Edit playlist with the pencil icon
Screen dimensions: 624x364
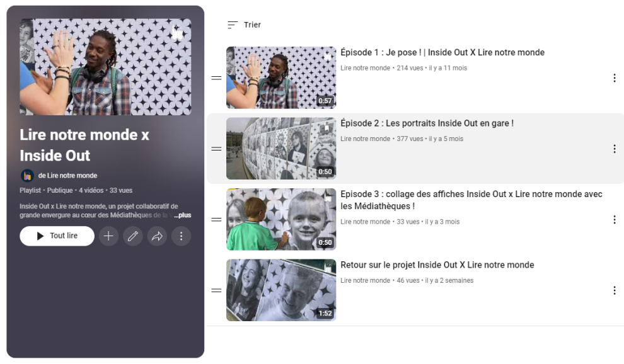(132, 236)
